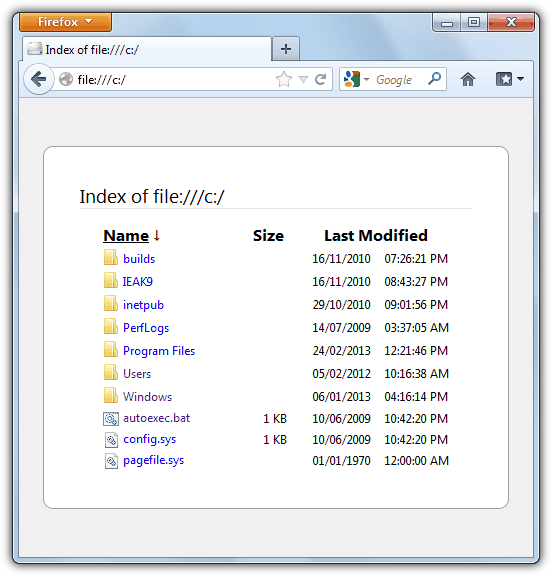Bookmark this page with the star icon
552x575 pixels.
point(284,79)
